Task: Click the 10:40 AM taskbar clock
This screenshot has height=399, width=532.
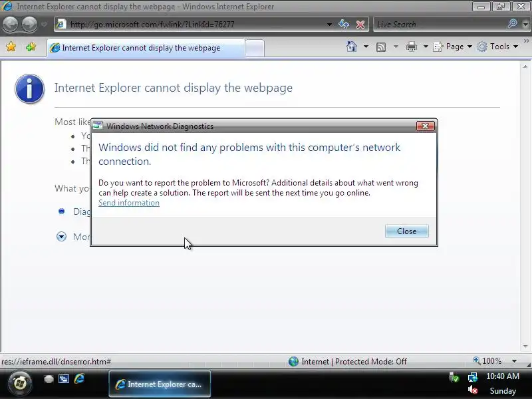Action: tap(503, 376)
